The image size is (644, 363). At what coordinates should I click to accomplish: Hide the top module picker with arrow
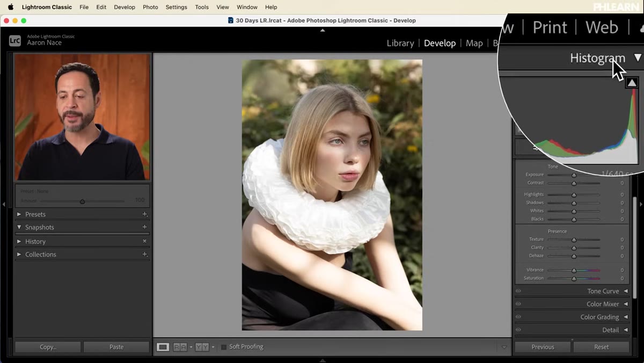pos(323,30)
